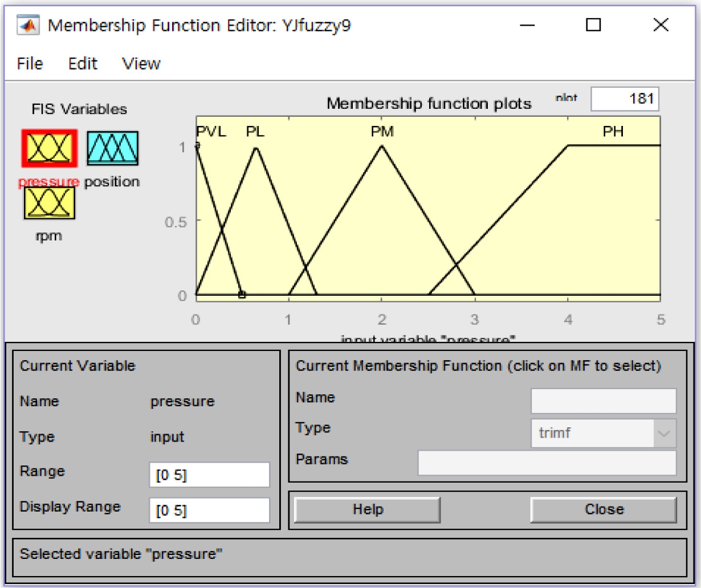Click the Close button
701x588 pixels.
(x=604, y=509)
